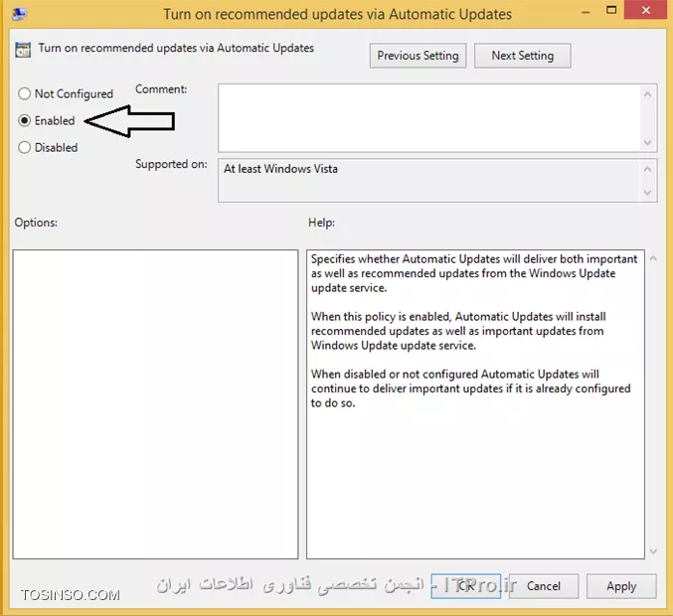The width and height of the screenshot is (673, 616).
Task: Go to Previous Setting
Action: [x=418, y=56]
